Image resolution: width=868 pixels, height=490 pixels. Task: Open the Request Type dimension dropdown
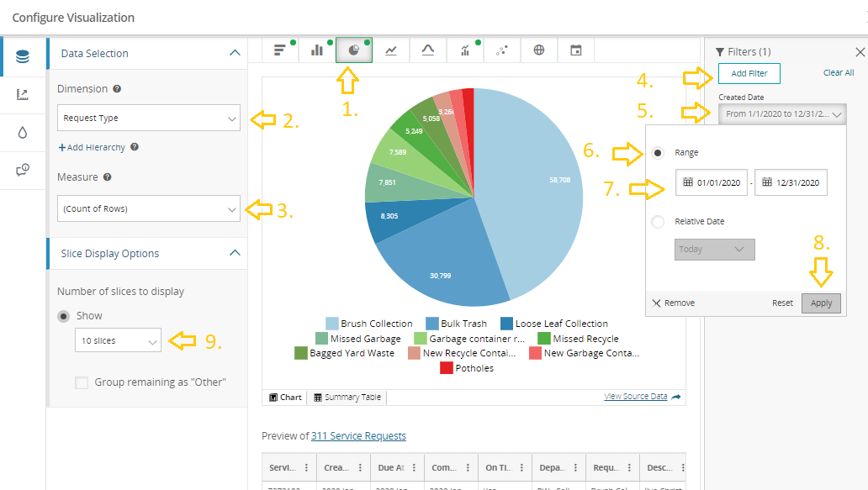(149, 118)
